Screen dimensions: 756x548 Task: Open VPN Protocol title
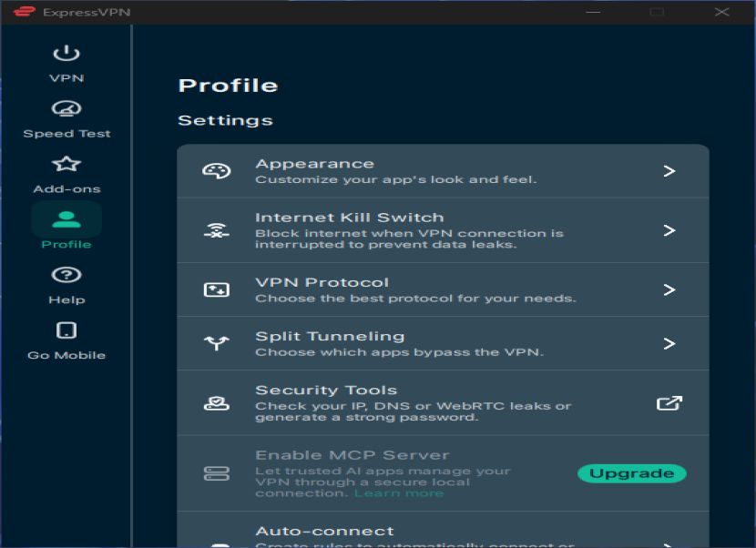tap(322, 282)
